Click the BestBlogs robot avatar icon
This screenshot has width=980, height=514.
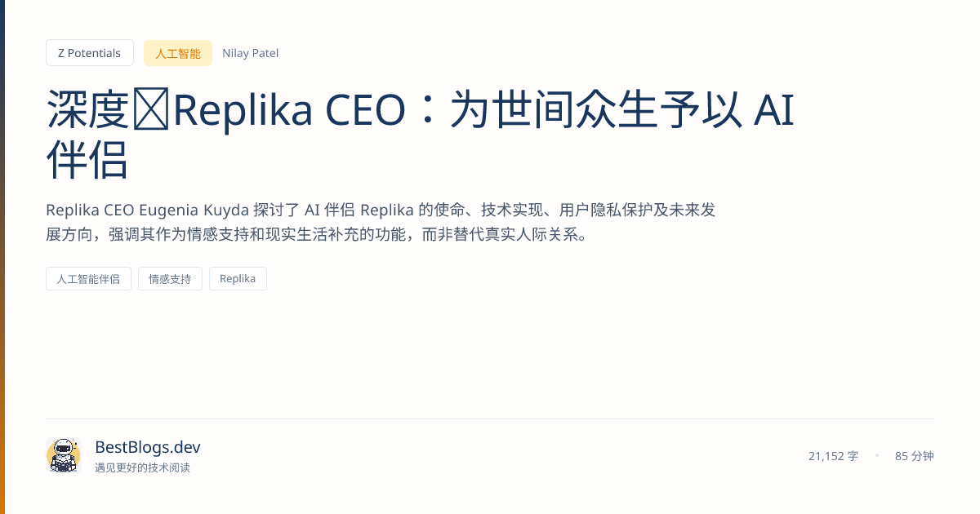point(63,454)
